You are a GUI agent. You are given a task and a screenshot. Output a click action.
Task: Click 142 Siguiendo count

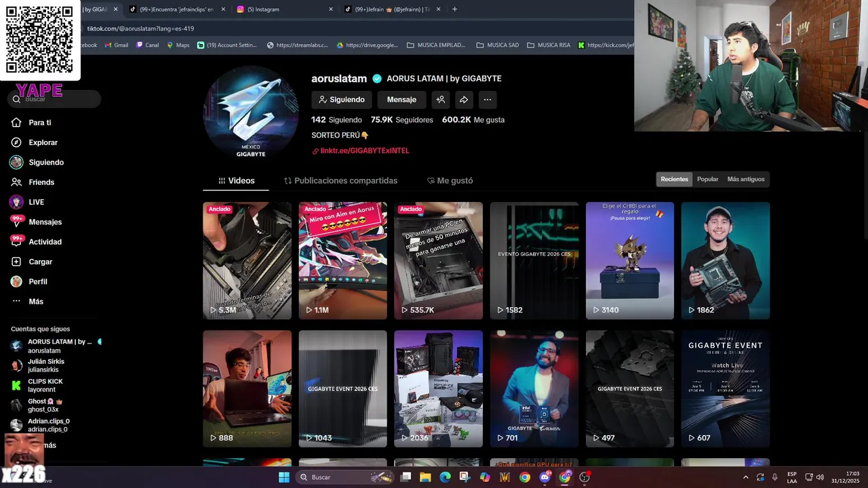click(336, 120)
